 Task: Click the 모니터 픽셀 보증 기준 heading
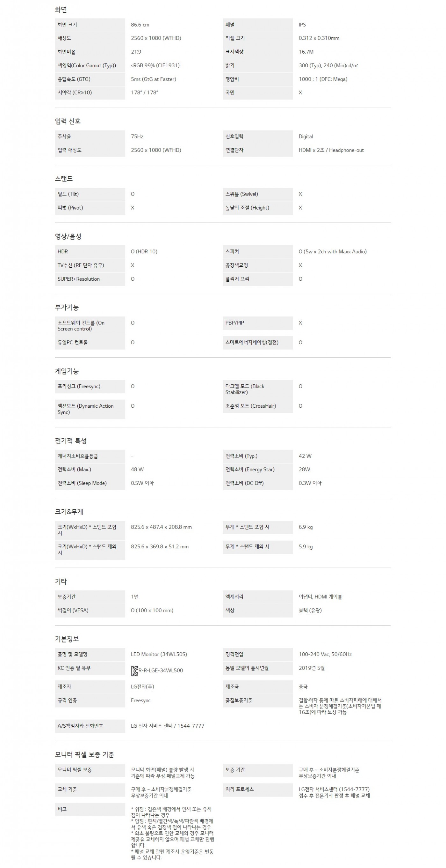tap(84, 755)
